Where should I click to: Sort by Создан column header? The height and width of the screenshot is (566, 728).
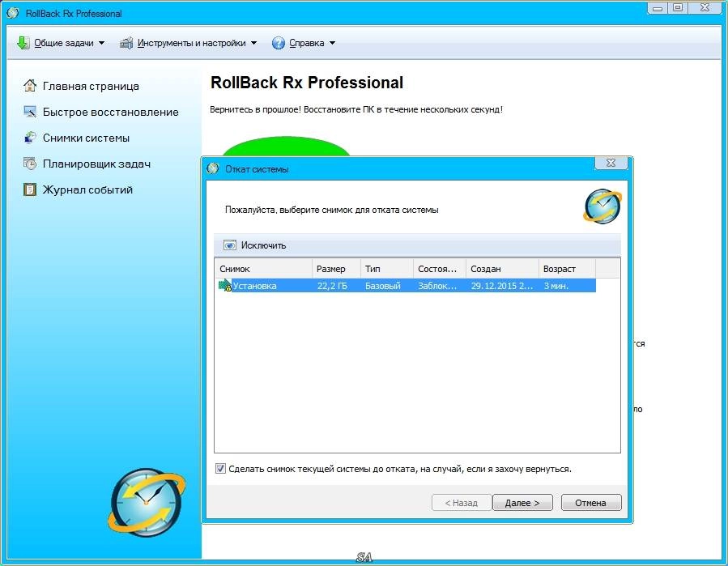502,269
